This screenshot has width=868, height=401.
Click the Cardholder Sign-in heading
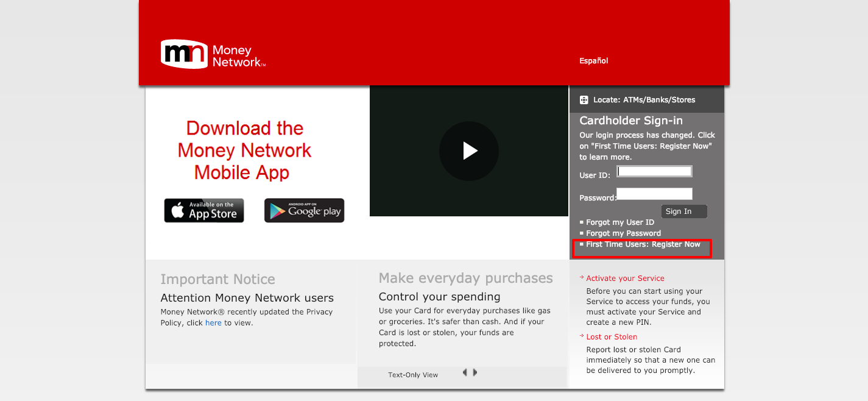pos(631,121)
